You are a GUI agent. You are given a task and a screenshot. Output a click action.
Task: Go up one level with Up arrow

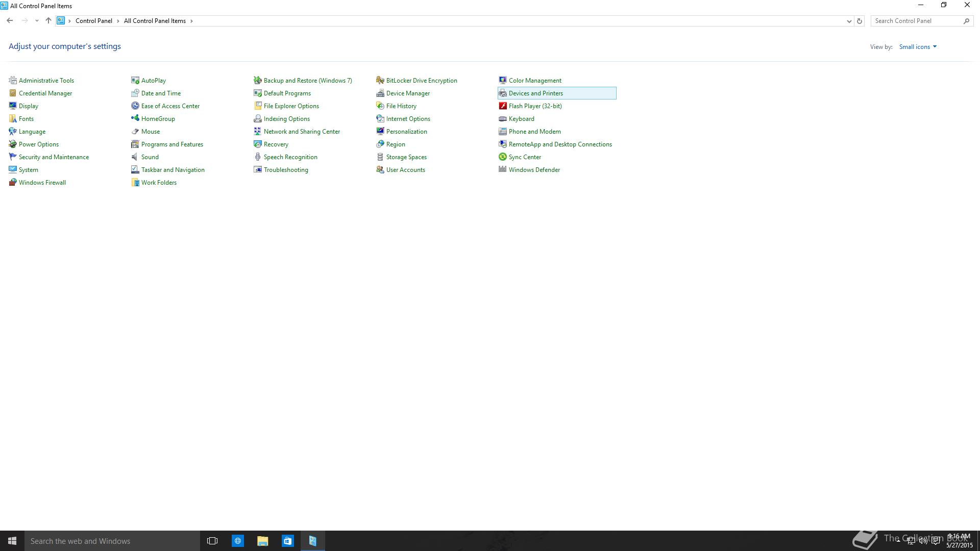(48, 20)
